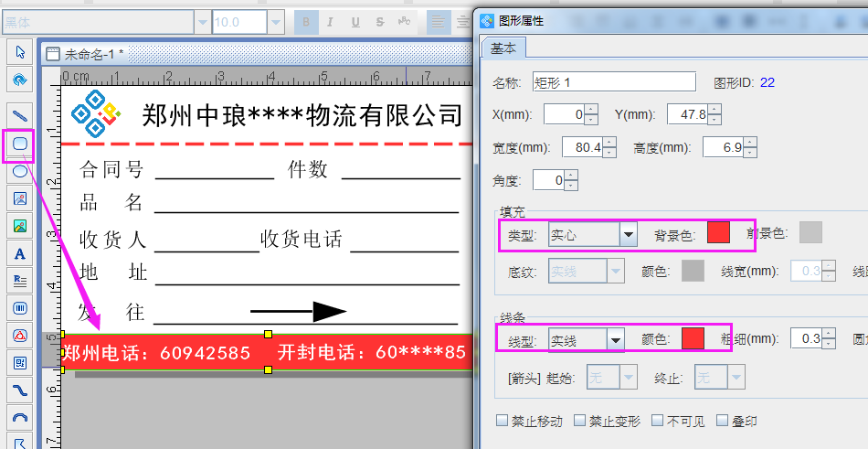
Task: Enable the 禁止变形 checkbox
Action: [x=579, y=422]
